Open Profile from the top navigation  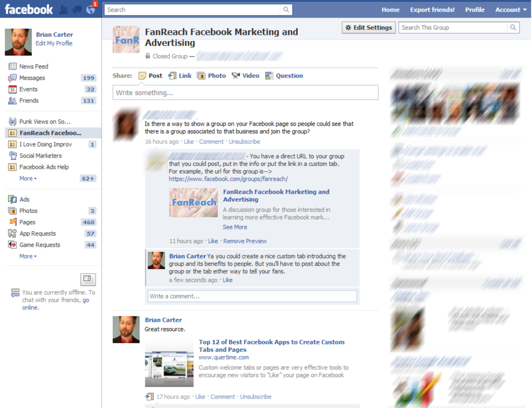point(475,9)
